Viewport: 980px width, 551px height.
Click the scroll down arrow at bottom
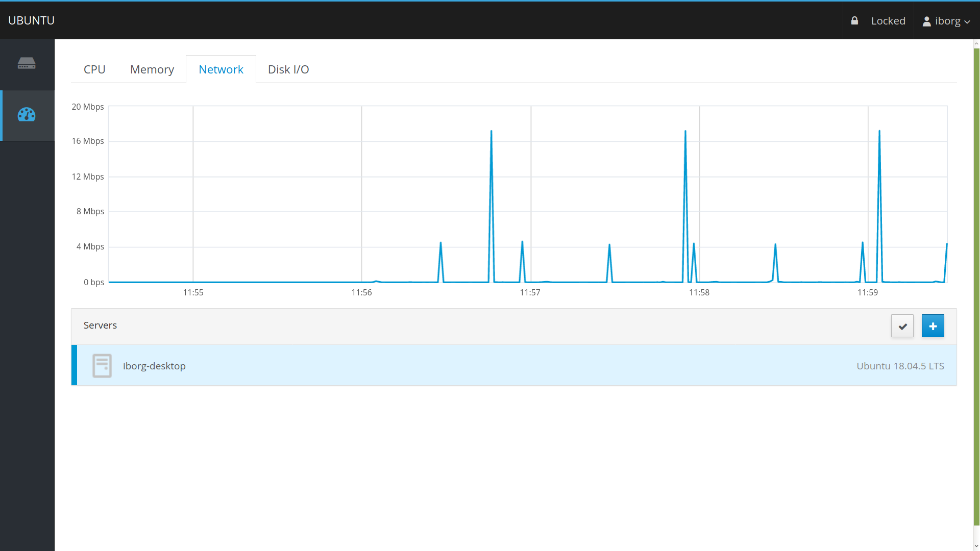pos(976,546)
